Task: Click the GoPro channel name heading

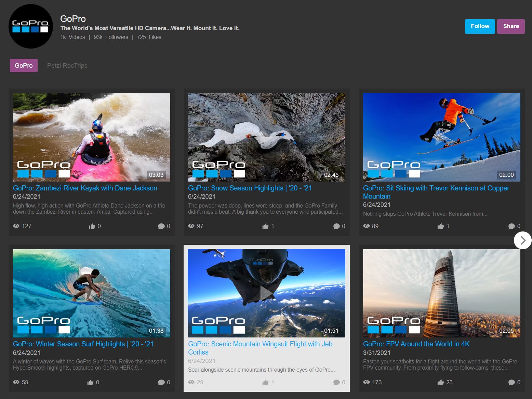Action: (x=73, y=19)
